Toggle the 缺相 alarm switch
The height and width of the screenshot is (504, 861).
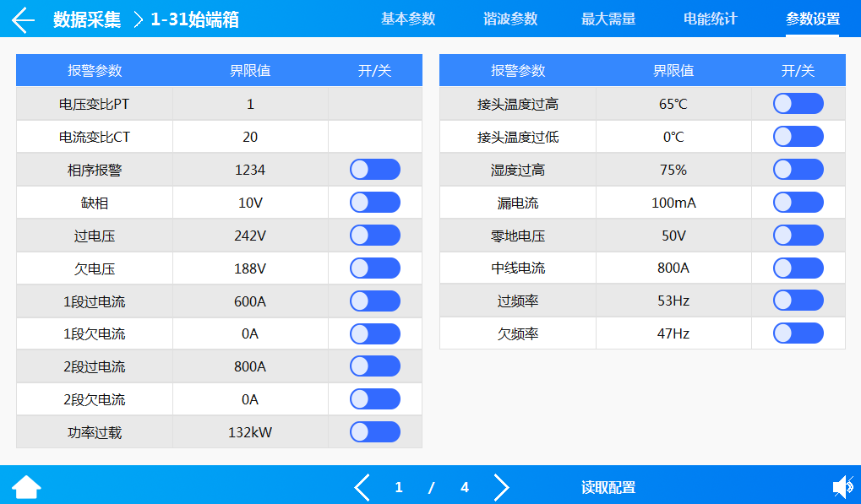coord(375,203)
